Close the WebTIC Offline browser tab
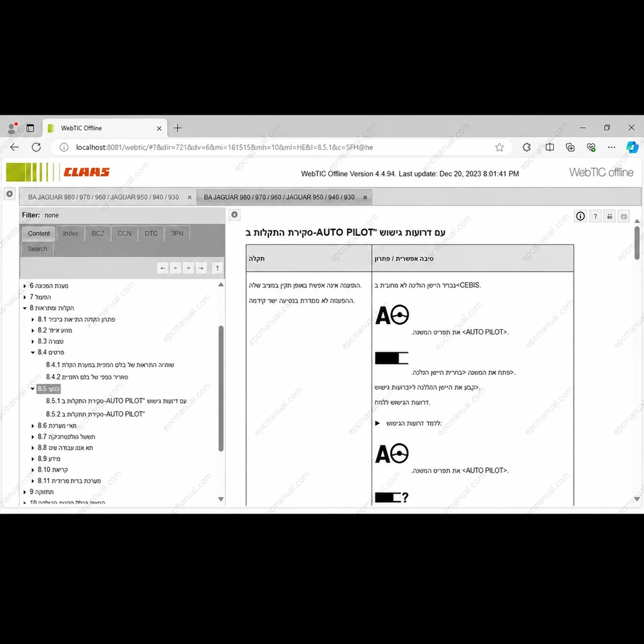 point(159,128)
